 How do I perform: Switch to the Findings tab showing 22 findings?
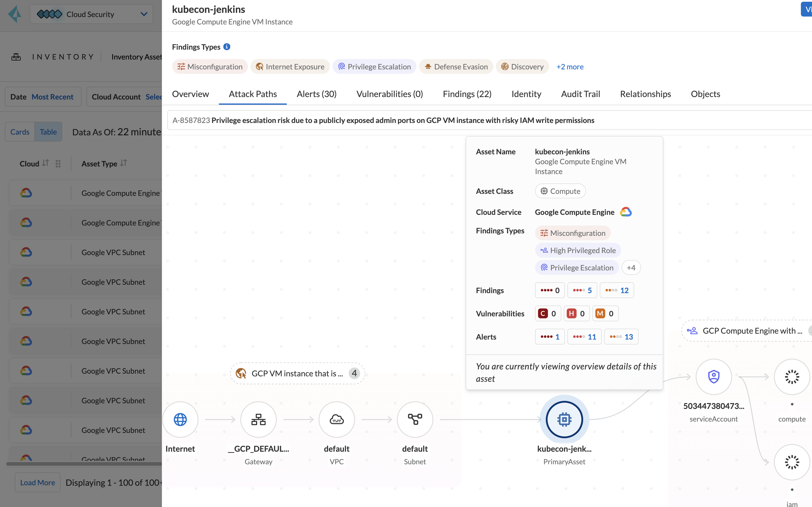tap(466, 93)
